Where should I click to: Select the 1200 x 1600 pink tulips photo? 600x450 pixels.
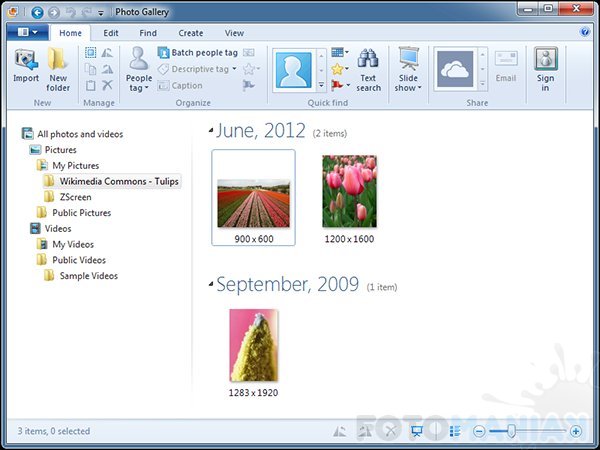[349, 191]
